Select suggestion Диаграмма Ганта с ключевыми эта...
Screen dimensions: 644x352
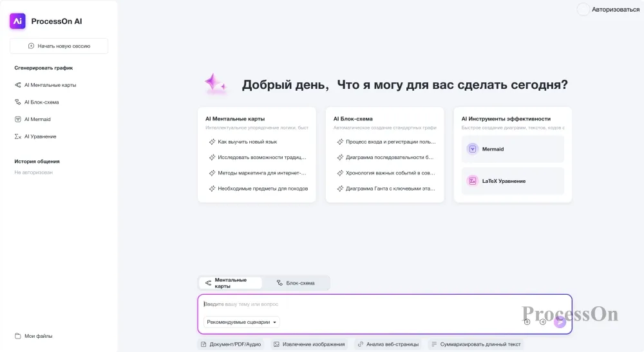tap(390, 189)
